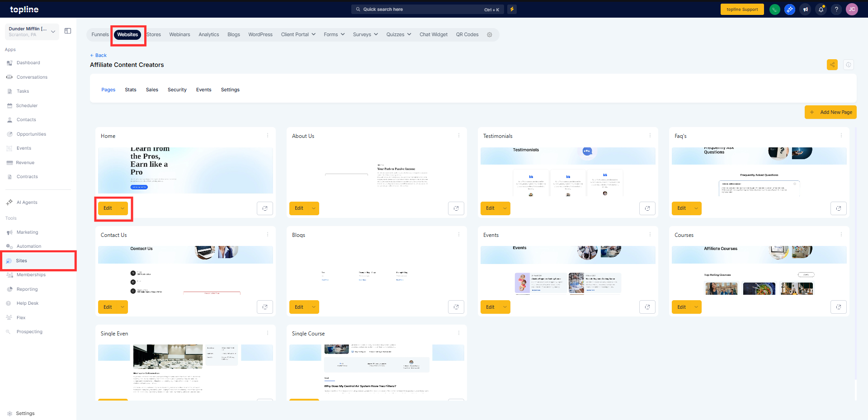Go to the Funnels tab
The image size is (868, 420).
click(x=100, y=35)
